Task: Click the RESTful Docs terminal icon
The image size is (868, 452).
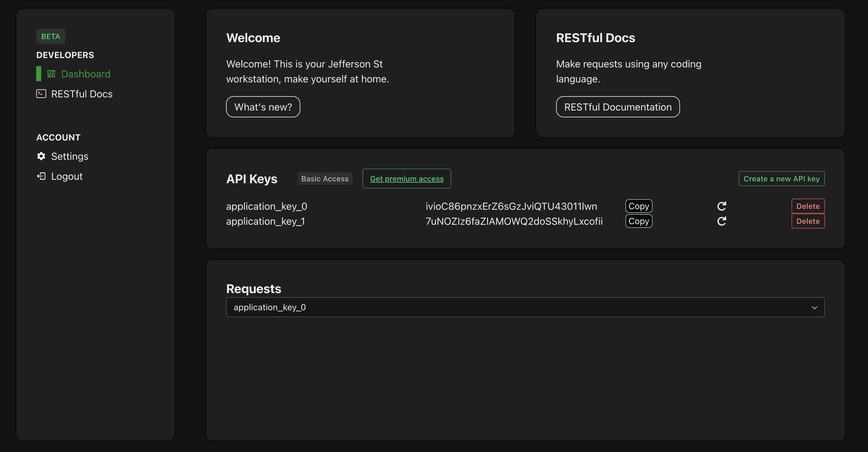Action: coord(41,94)
